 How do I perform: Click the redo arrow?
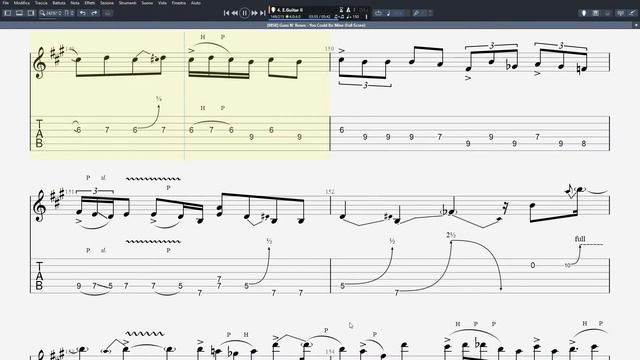[x=94, y=13]
